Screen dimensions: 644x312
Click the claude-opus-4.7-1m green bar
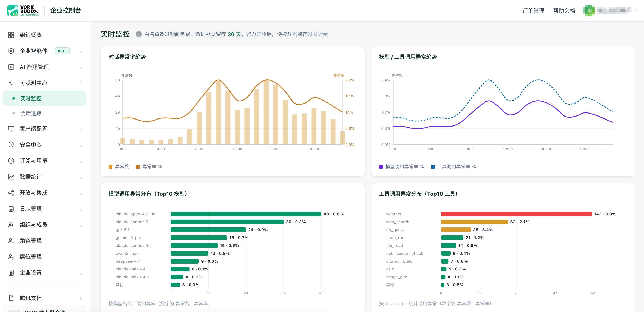pos(246,214)
